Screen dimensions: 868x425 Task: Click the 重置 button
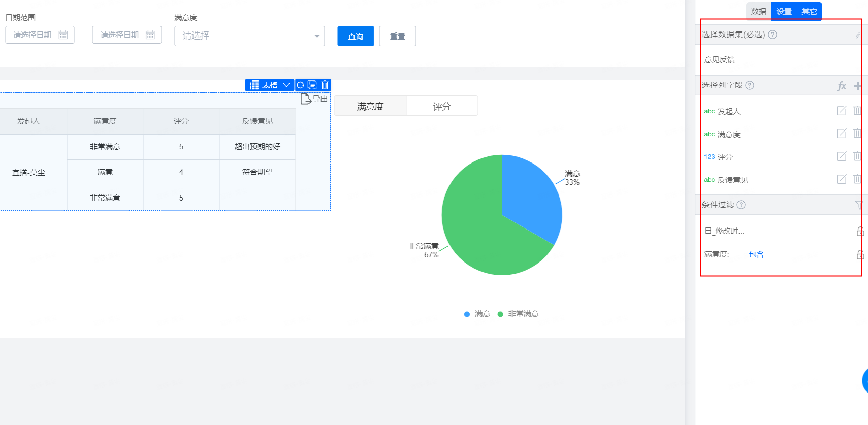pyautogui.click(x=398, y=36)
